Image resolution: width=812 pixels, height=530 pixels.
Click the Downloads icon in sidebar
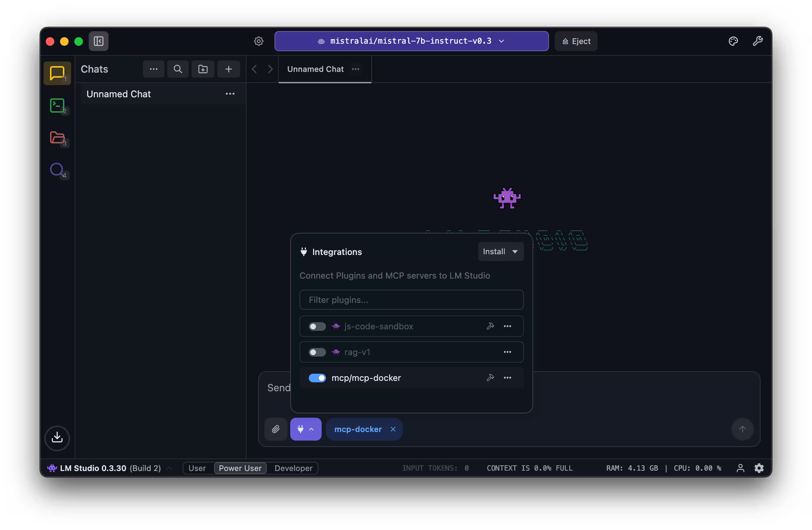[x=57, y=438]
